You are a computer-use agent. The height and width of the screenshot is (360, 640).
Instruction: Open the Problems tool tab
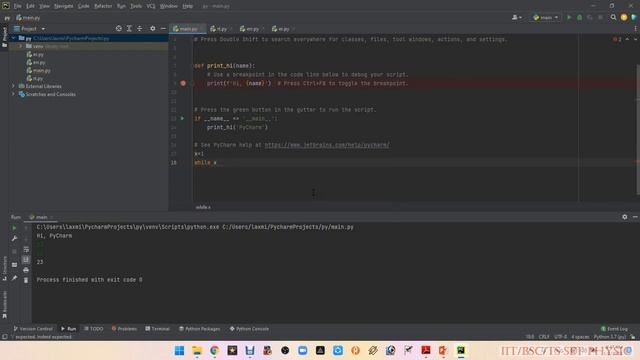click(124, 329)
